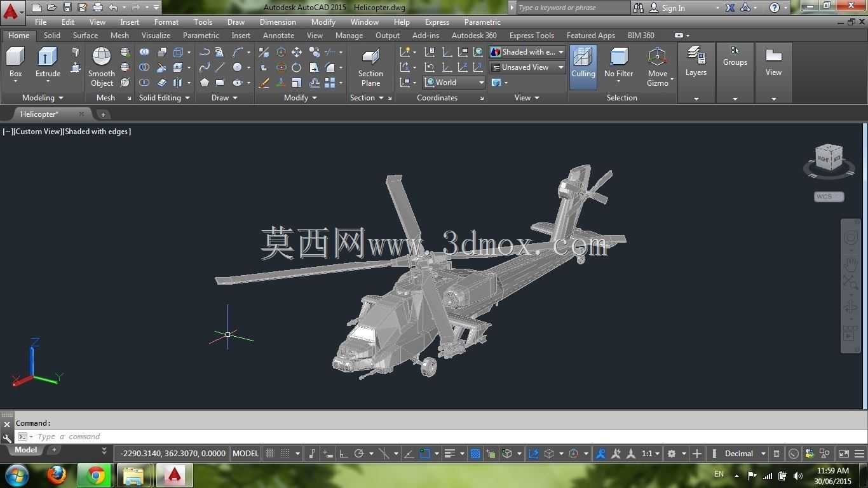
Task: Toggle the Culling selection button
Action: pyautogui.click(x=583, y=67)
